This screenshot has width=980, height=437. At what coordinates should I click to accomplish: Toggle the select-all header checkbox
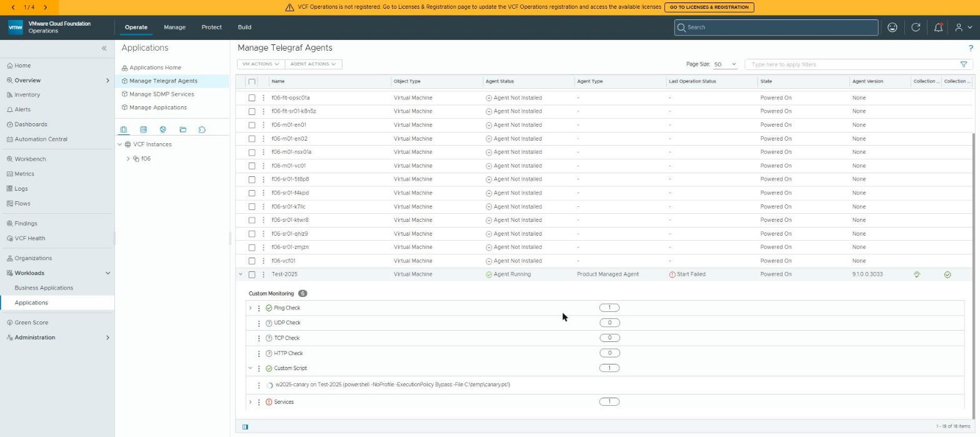252,81
